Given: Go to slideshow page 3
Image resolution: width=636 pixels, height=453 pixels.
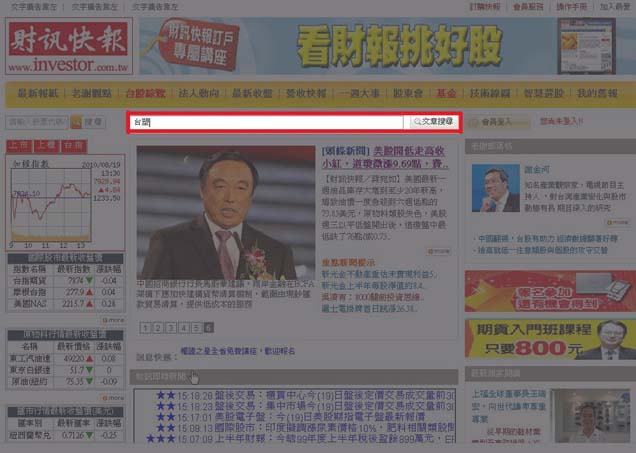Looking at the screenshot, I should (x=171, y=328).
